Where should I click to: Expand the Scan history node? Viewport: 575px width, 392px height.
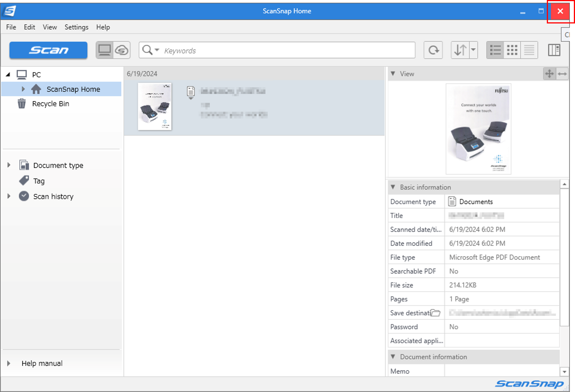(x=9, y=196)
